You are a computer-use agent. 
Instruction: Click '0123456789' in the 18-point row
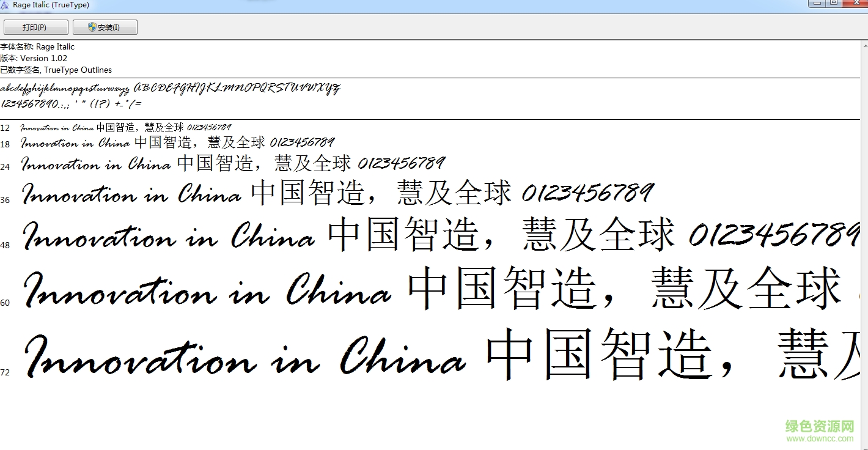pos(302,142)
